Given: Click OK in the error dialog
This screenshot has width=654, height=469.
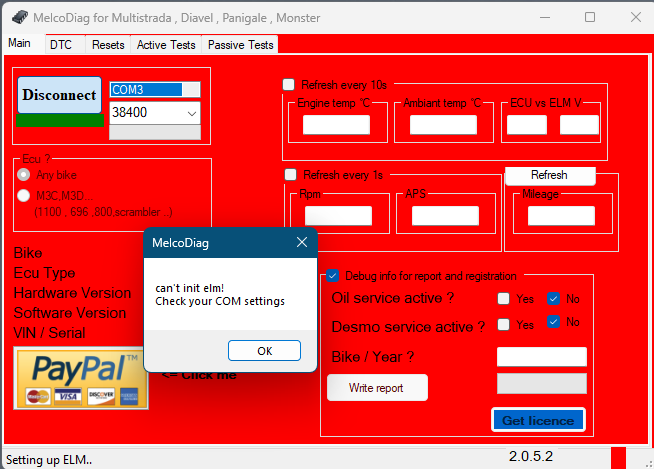Looking at the screenshot, I should (x=264, y=350).
